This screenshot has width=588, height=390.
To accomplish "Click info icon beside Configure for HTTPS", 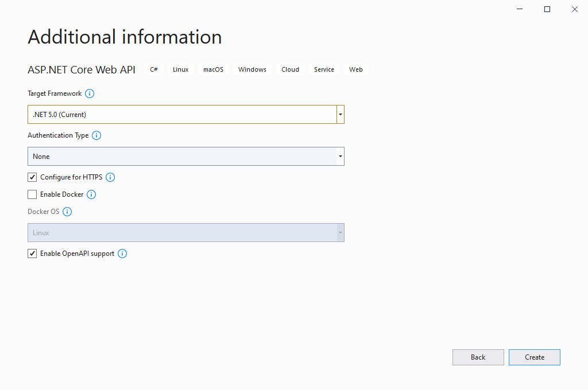I will pyautogui.click(x=110, y=177).
